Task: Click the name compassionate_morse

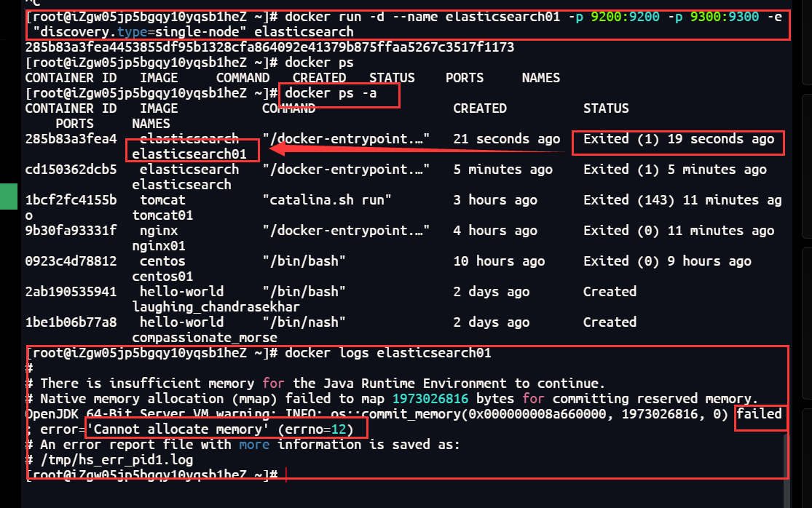Action: point(205,338)
